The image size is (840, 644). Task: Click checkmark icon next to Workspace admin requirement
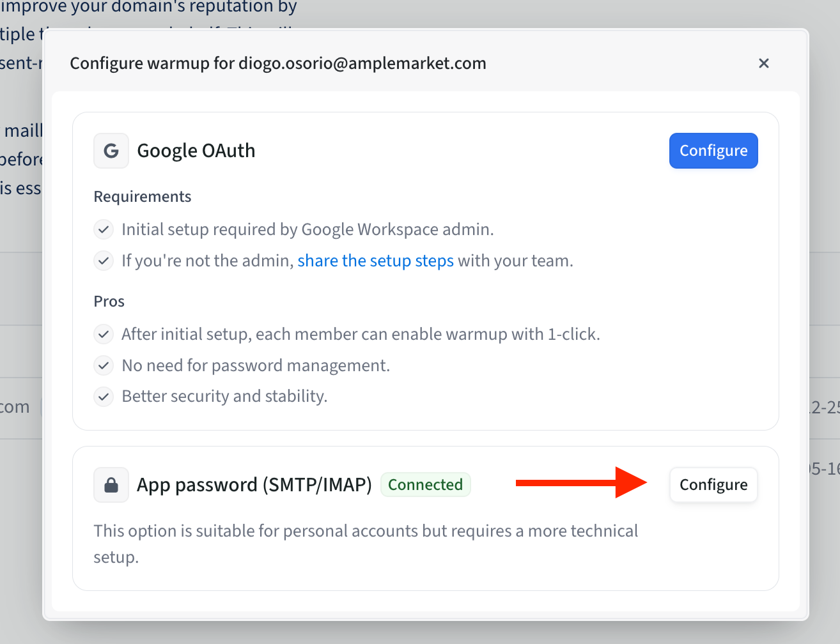(x=104, y=229)
